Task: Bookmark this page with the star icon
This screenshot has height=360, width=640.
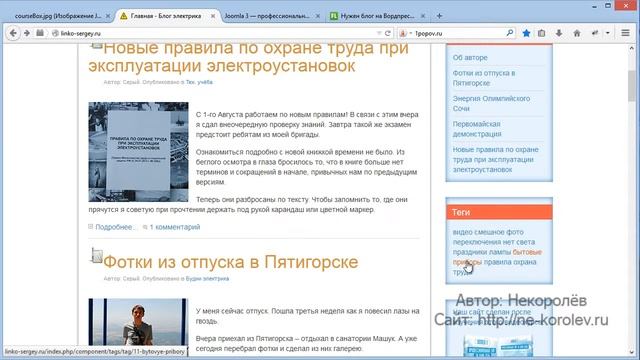Action: tap(526, 33)
